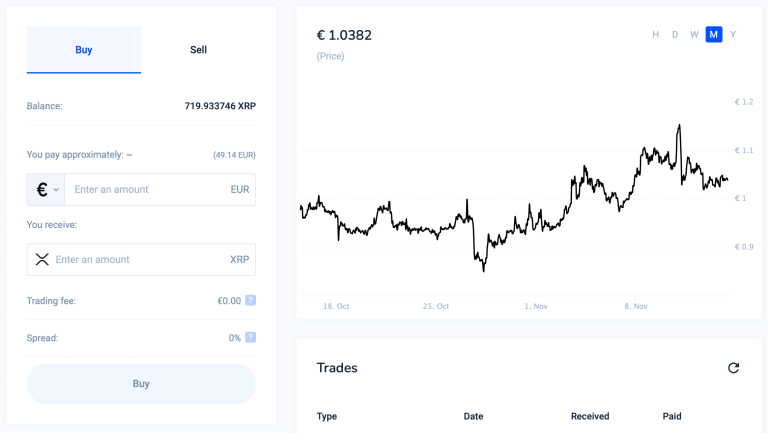
Task: Select the weekly (W) chart range
Action: click(x=694, y=35)
